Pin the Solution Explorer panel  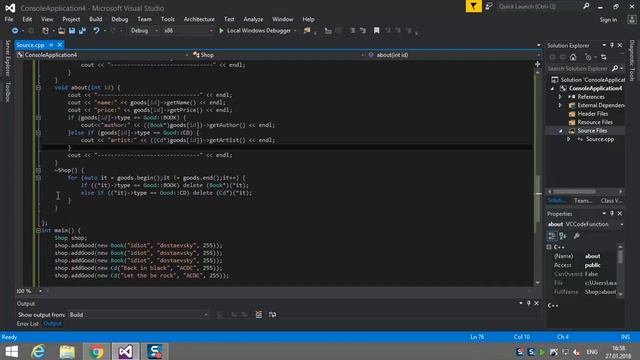coord(612,45)
